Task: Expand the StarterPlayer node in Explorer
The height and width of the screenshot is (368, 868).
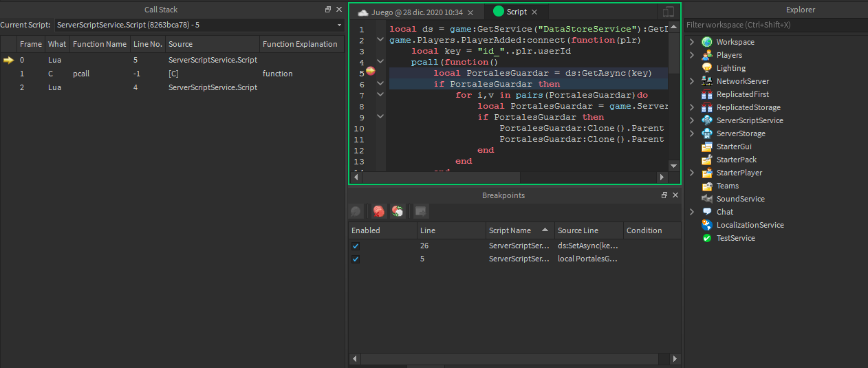Action: click(x=692, y=173)
